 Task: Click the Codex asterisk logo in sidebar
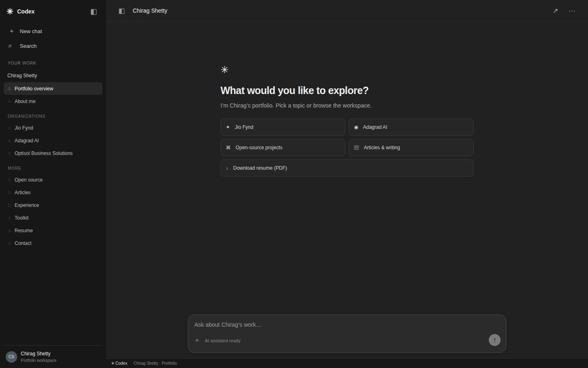point(10,11)
